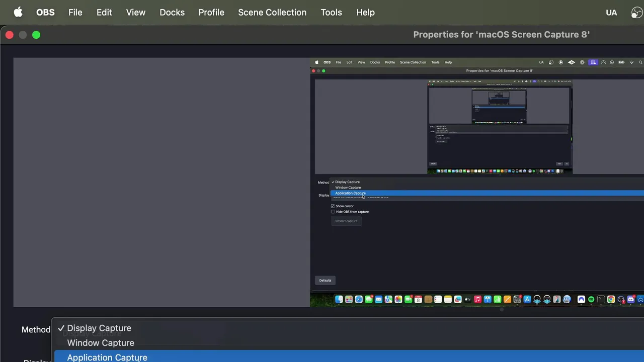
Task: Click Restart capture button in preview
Action: pyautogui.click(x=346, y=221)
